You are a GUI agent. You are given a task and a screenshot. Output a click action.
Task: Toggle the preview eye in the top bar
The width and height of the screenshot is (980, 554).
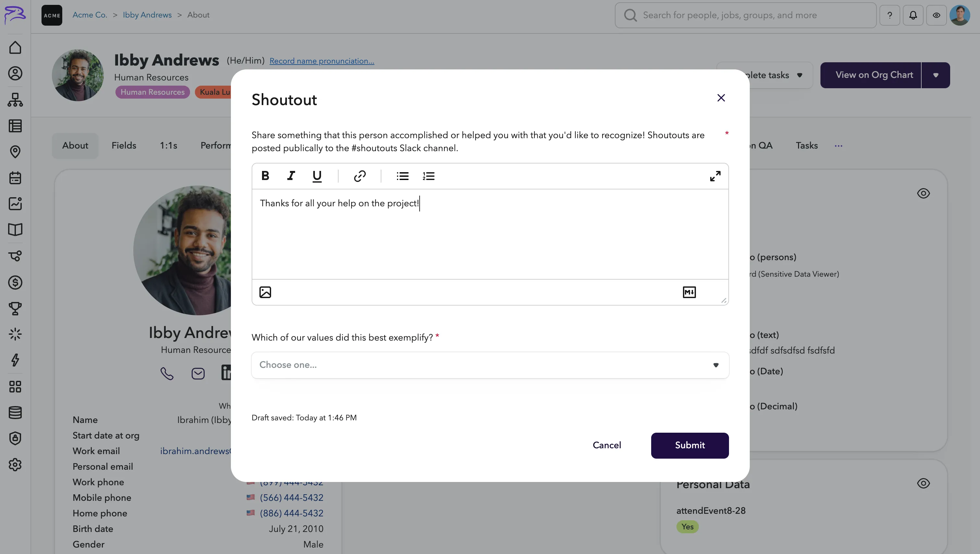click(936, 15)
